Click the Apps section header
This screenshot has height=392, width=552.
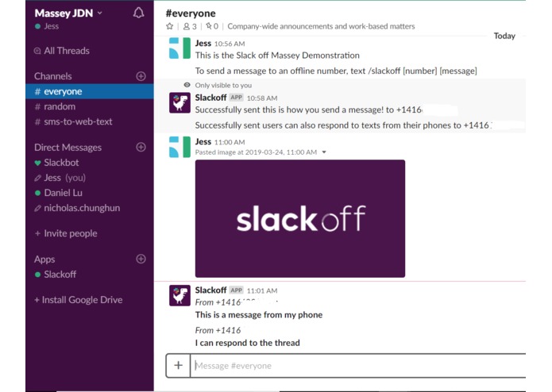[44, 259]
